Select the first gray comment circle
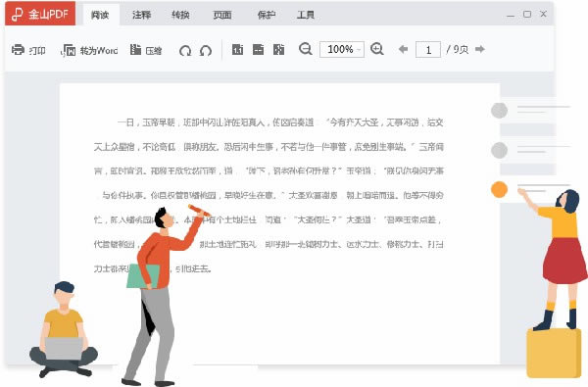The image size is (588, 387). (499, 111)
